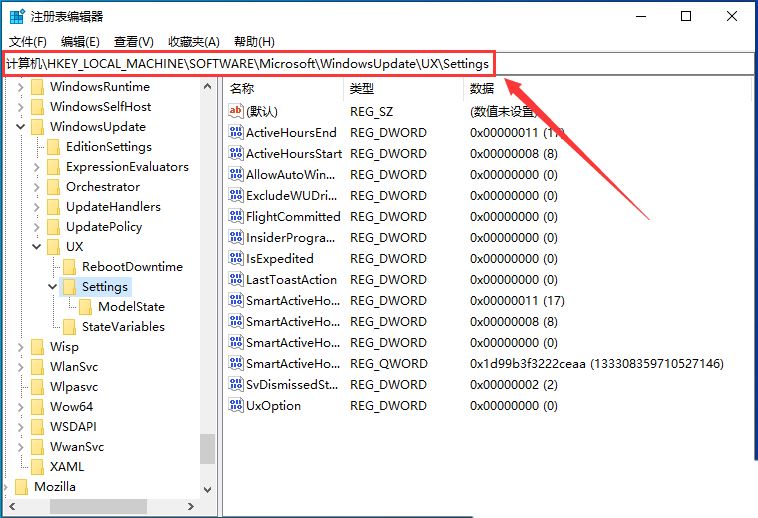Open the 编辑(E) menu
The height and width of the screenshot is (518, 758).
pos(80,42)
